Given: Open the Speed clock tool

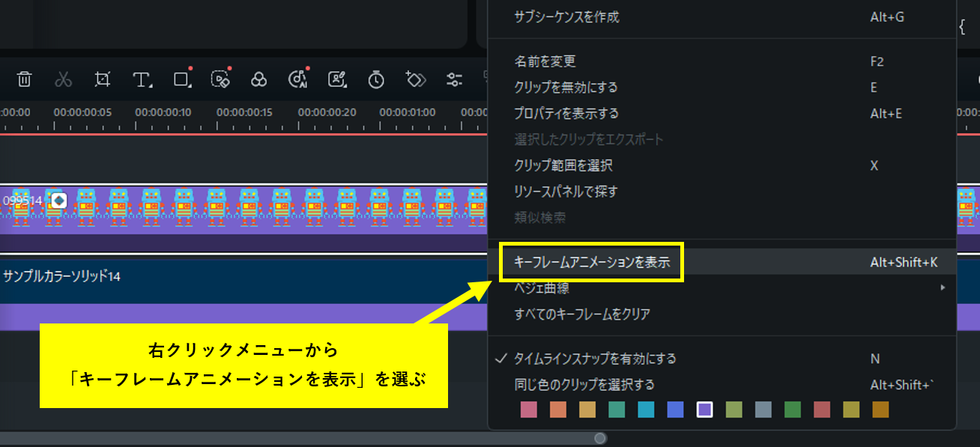Looking at the screenshot, I should click(375, 79).
